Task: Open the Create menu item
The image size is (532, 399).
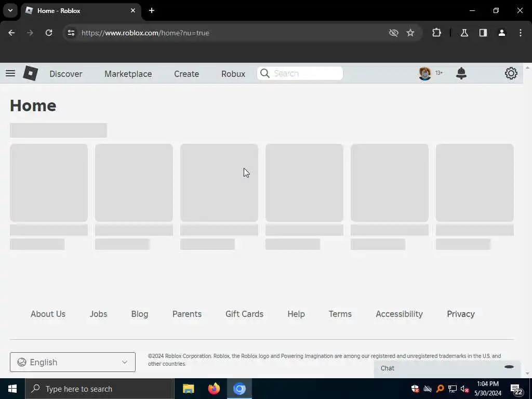Action: click(187, 74)
